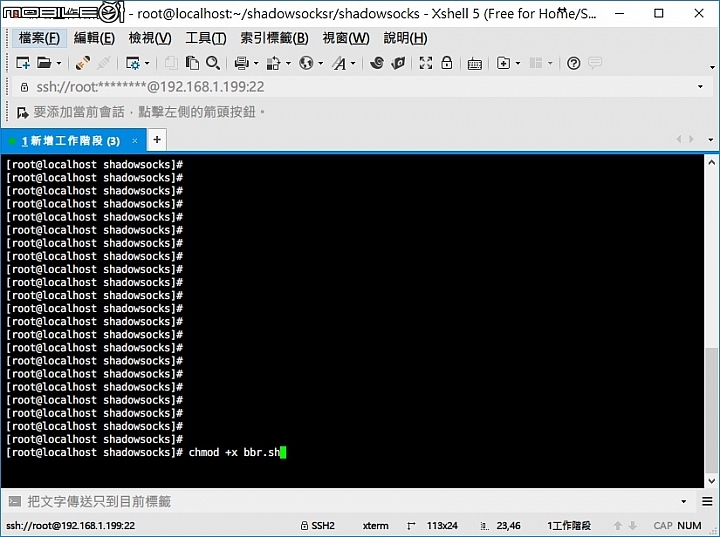Viewport: 720px width, 537px height.
Task: Click the CAP indicator in status bar
Action: (663, 526)
